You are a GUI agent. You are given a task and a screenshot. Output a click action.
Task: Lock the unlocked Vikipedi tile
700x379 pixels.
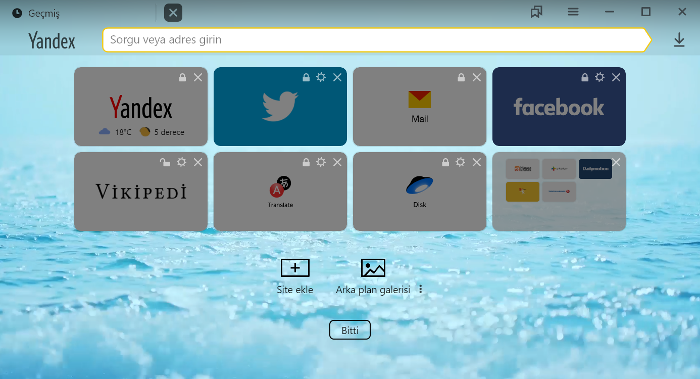click(x=165, y=162)
